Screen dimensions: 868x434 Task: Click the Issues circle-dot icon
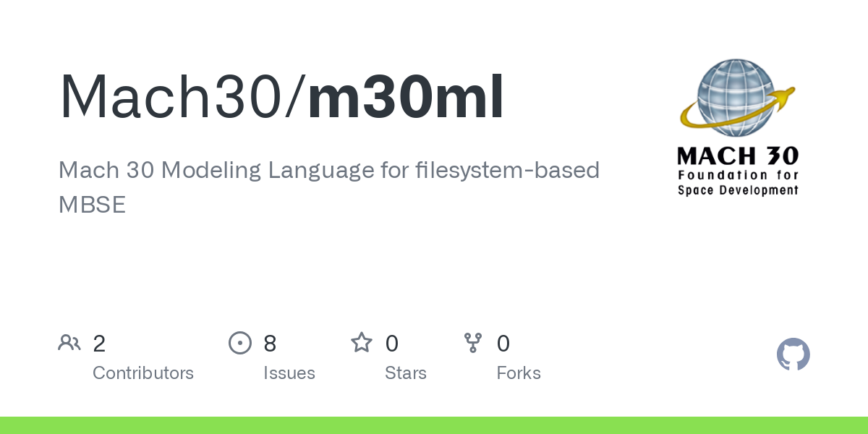(239, 343)
